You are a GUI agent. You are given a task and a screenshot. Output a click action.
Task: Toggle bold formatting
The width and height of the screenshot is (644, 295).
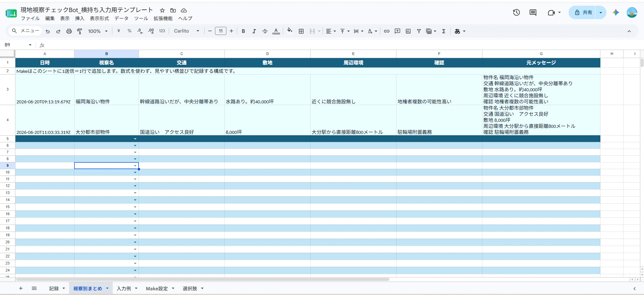tap(244, 31)
